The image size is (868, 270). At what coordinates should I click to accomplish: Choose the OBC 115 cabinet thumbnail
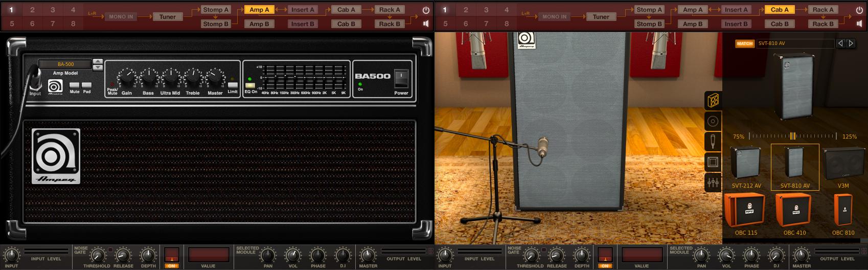745,214
